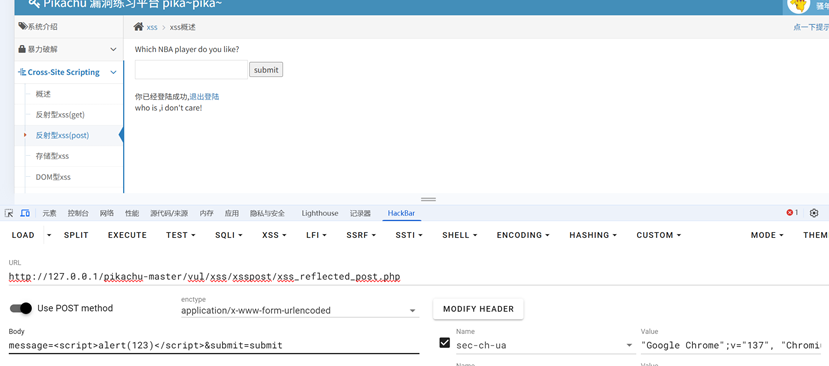The height and width of the screenshot is (366, 829).
Task: Open 存储型xss sidebar item
Action: tap(52, 156)
